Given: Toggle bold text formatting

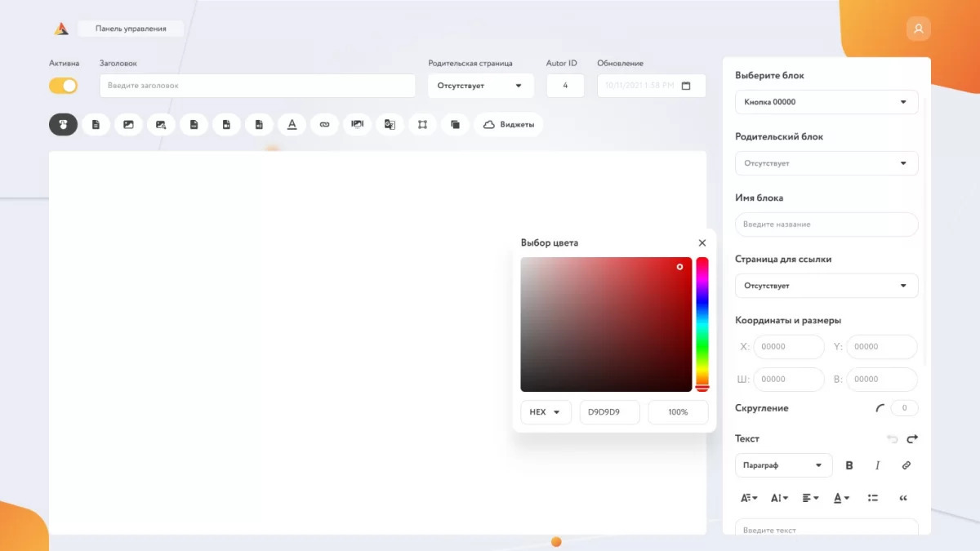Looking at the screenshot, I should coord(849,465).
